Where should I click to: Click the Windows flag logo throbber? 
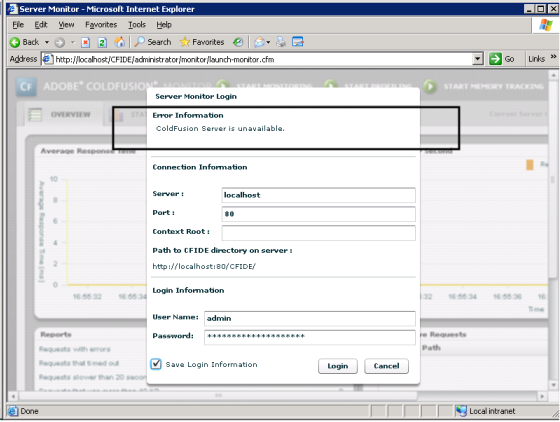pyautogui.click(x=546, y=25)
